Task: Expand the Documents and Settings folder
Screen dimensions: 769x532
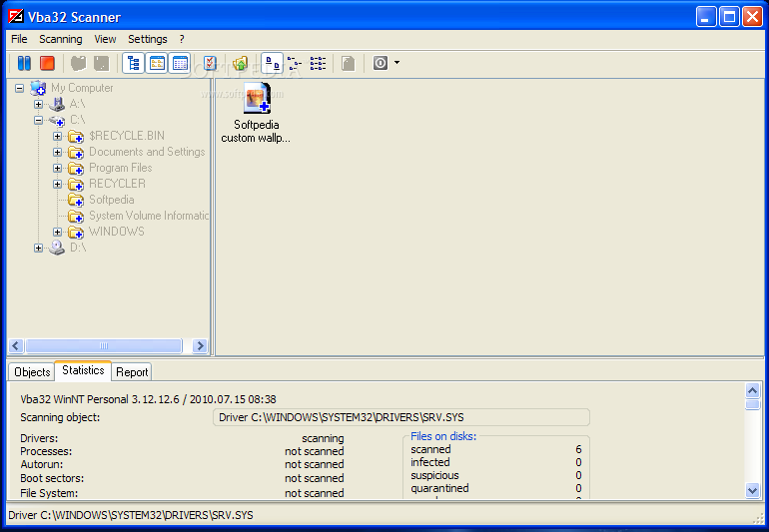Action: pyautogui.click(x=57, y=153)
